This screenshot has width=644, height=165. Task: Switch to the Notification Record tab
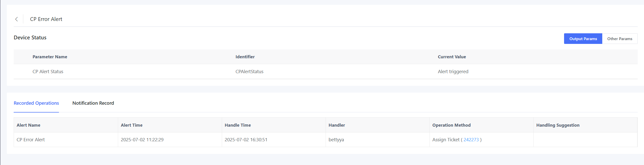tap(93, 103)
